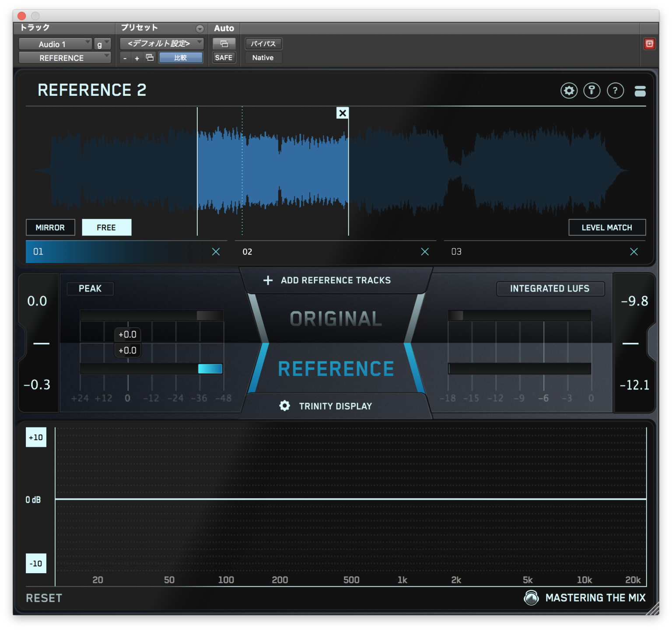Viewport: 672px width, 631px height.
Task: Click the Mastering The Mix logo icon
Action: pyautogui.click(x=531, y=597)
